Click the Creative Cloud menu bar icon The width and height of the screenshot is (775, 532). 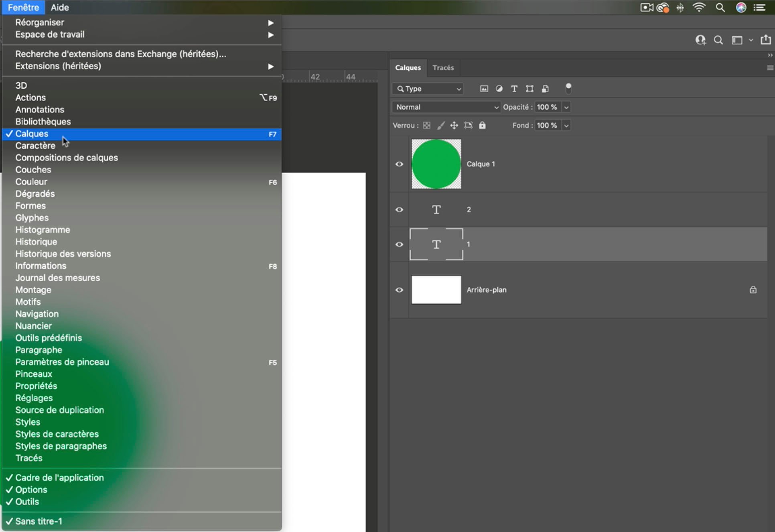(663, 8)
